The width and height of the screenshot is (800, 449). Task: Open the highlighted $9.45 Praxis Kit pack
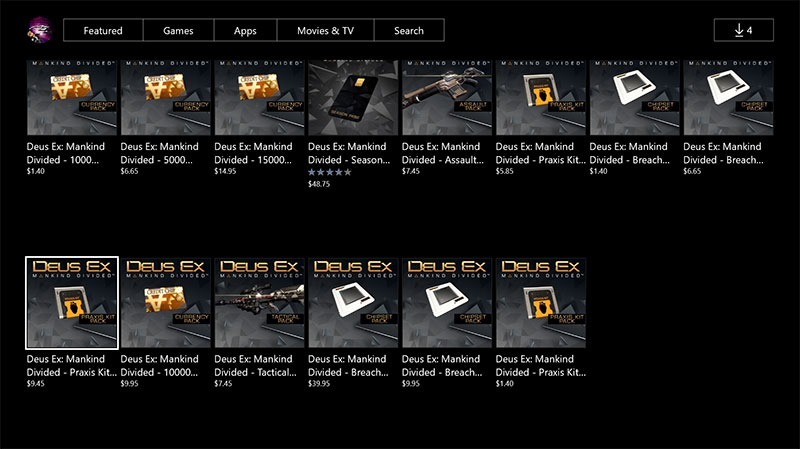tap(72, 303)
